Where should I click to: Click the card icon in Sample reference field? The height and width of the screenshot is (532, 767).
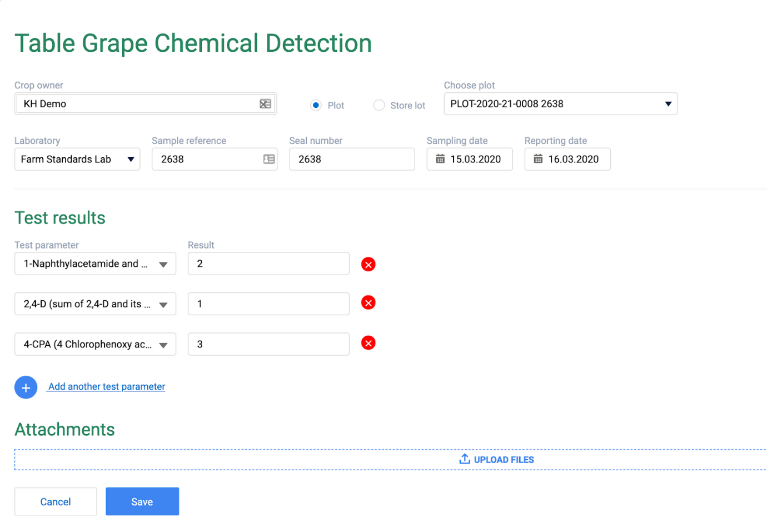269,159
